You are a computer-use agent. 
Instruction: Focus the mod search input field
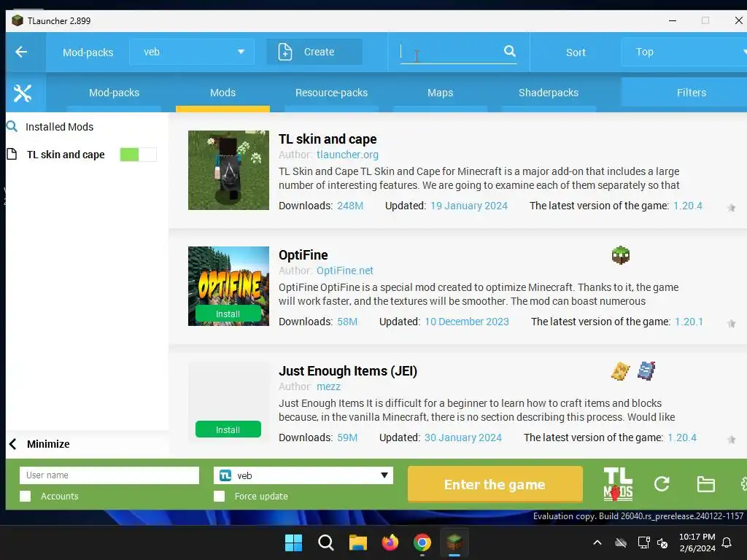(x=451, y=52)
